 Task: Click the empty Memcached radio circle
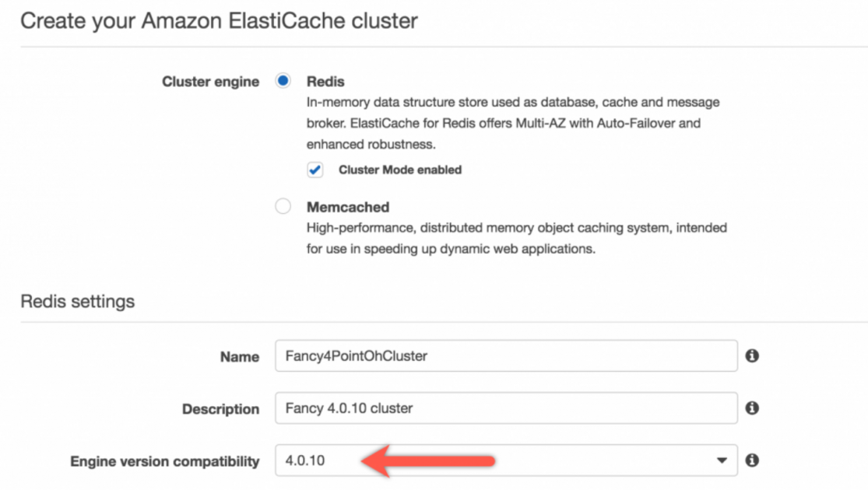click(284, 207)
